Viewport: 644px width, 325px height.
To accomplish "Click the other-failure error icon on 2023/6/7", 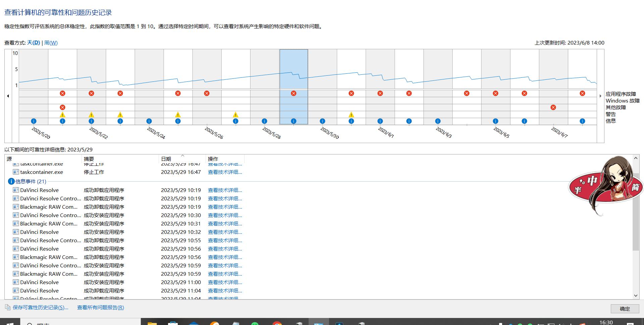I will click(553, 108).
